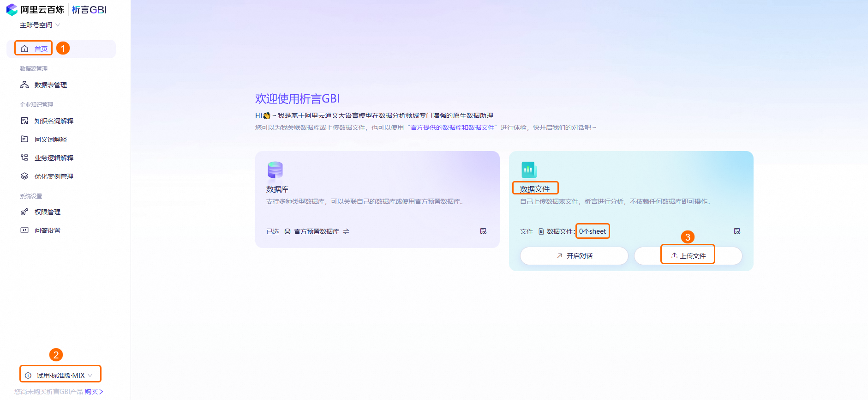
Task: Click the 上传文件 button
Action: click(688, 255)
